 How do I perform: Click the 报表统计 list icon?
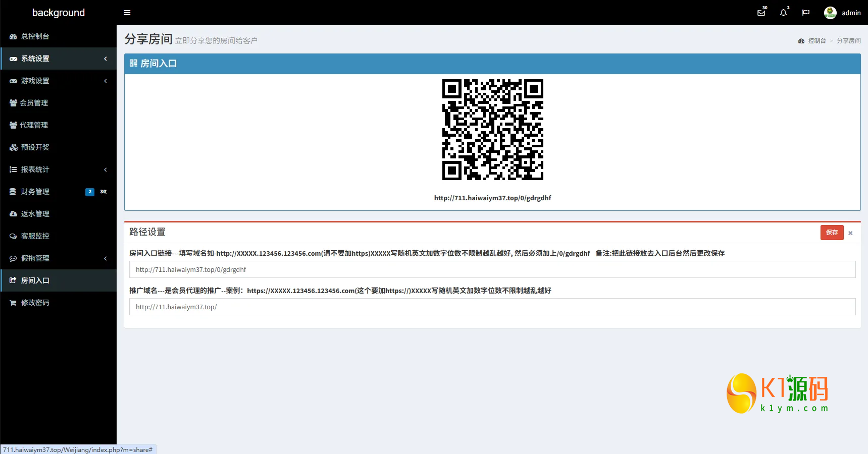coord(13,169)
